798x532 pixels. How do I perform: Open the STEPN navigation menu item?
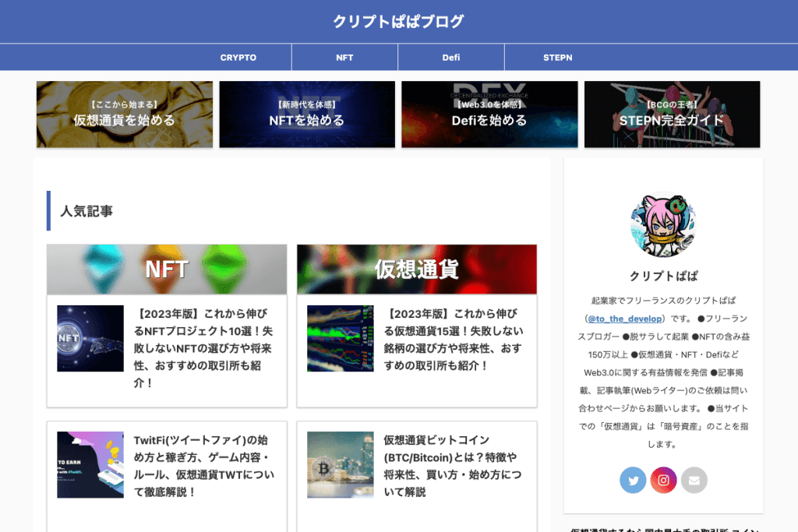(x=558, y=58)
